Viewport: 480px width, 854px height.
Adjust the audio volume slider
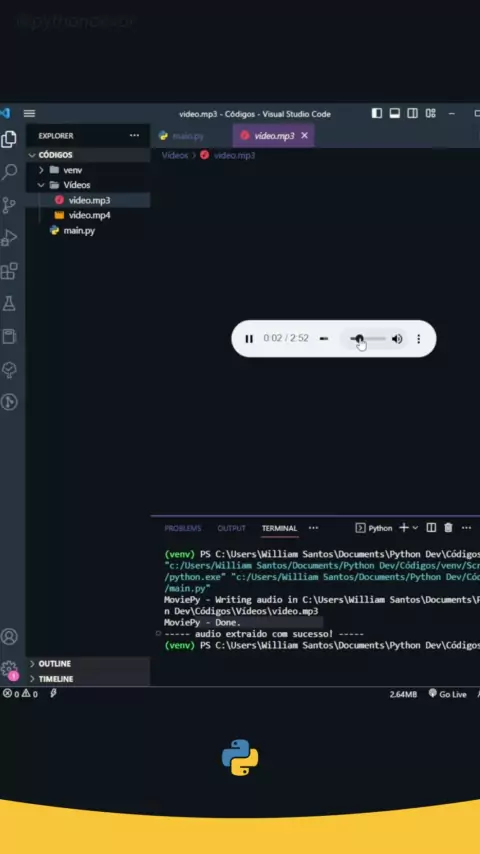[x=368, y=339]
